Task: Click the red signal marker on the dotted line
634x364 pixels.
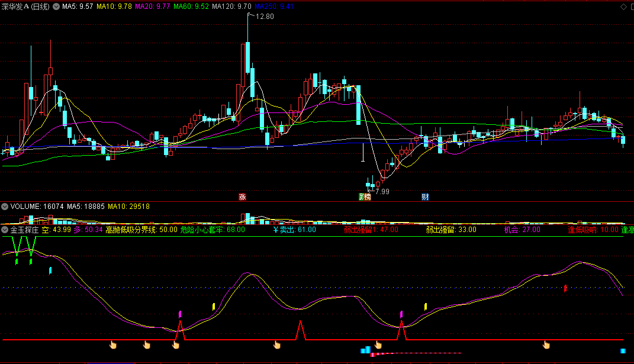Action: point(565,288)
